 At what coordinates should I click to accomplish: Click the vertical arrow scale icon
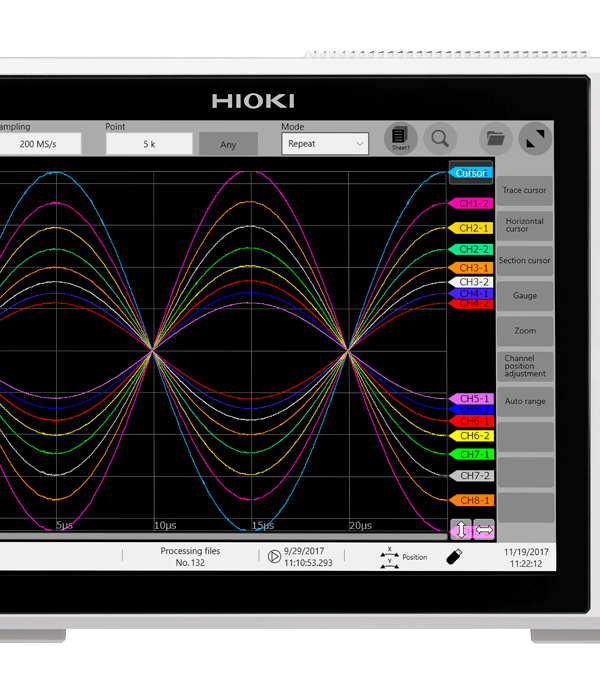(x=461, y=529)
